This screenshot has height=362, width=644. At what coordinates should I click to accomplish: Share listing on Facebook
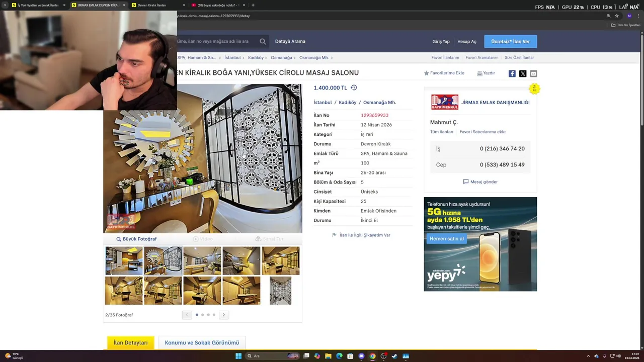pos(512,73)
